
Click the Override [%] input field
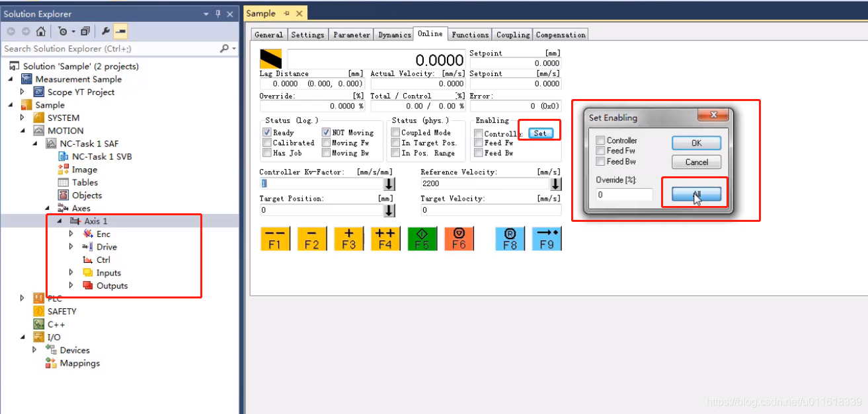(x=624, y=195)
